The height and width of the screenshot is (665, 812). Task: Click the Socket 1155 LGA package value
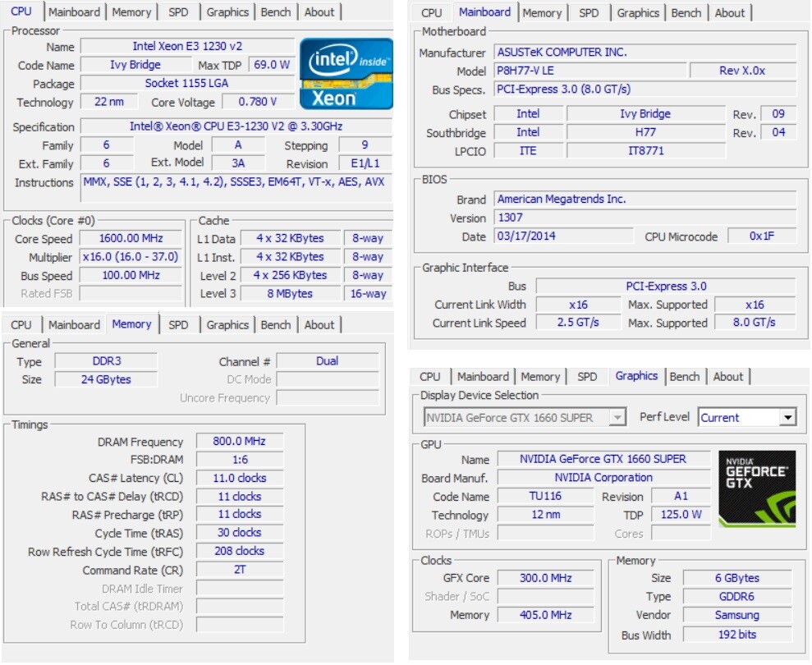[187, 83]
